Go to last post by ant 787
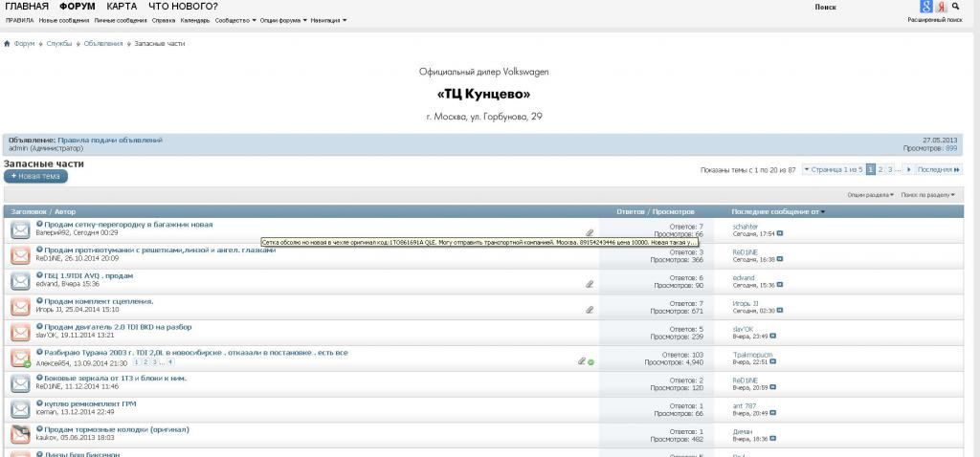The image size is (980, 457). (x=773, y=413)
